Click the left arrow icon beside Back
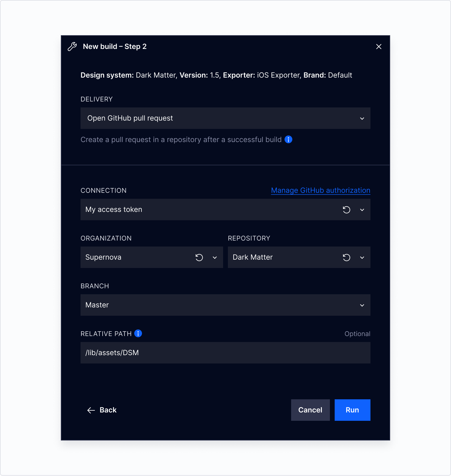Image resolution: width=451 pixels, height=476 pixels. coord(91,410)
